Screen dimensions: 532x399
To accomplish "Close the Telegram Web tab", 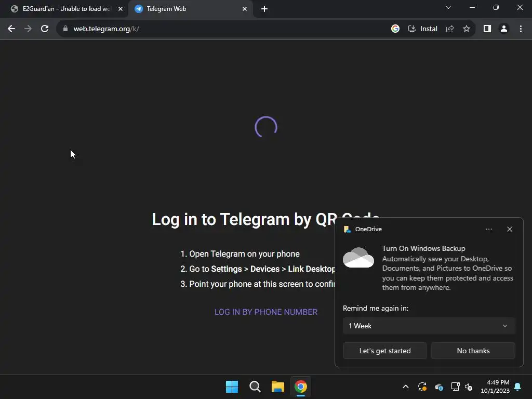I will tap(245, 9).
